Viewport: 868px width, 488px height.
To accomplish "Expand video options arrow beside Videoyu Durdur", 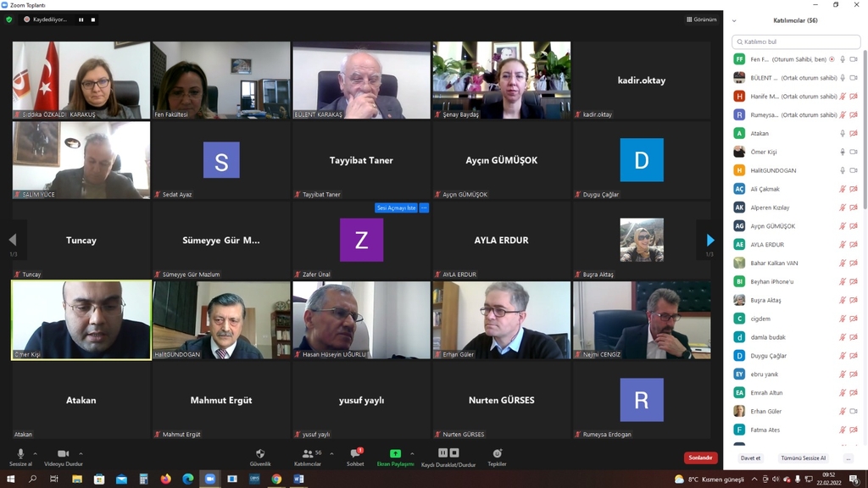I will click(x=81, y=453).
